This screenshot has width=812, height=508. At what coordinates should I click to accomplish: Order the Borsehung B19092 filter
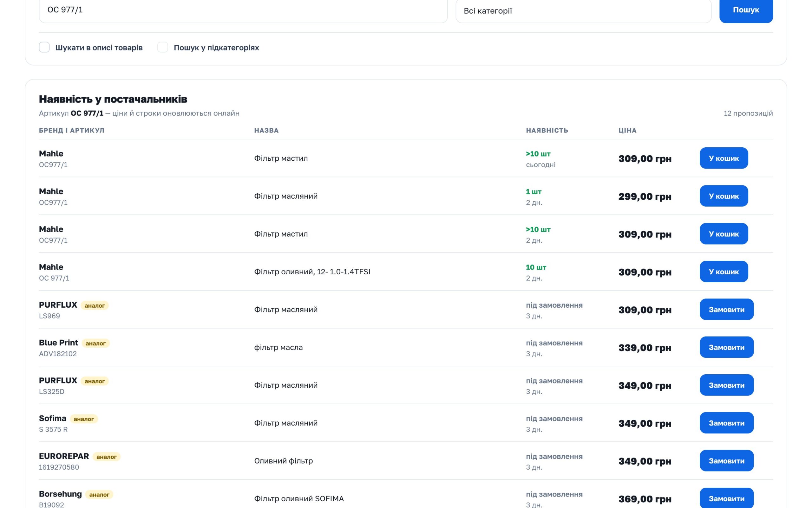[x=726, y=498]
